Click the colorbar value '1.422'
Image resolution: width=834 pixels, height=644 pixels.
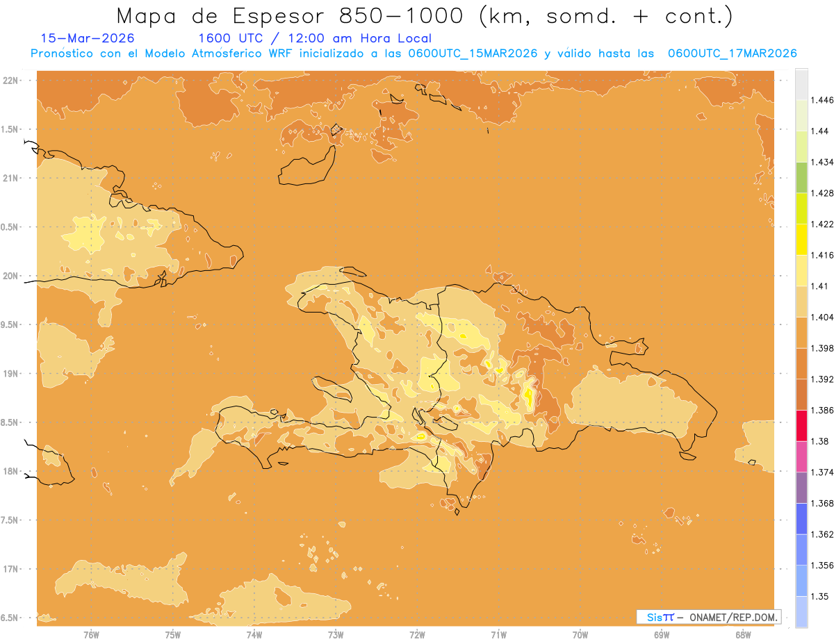click(x=822, y=224)
